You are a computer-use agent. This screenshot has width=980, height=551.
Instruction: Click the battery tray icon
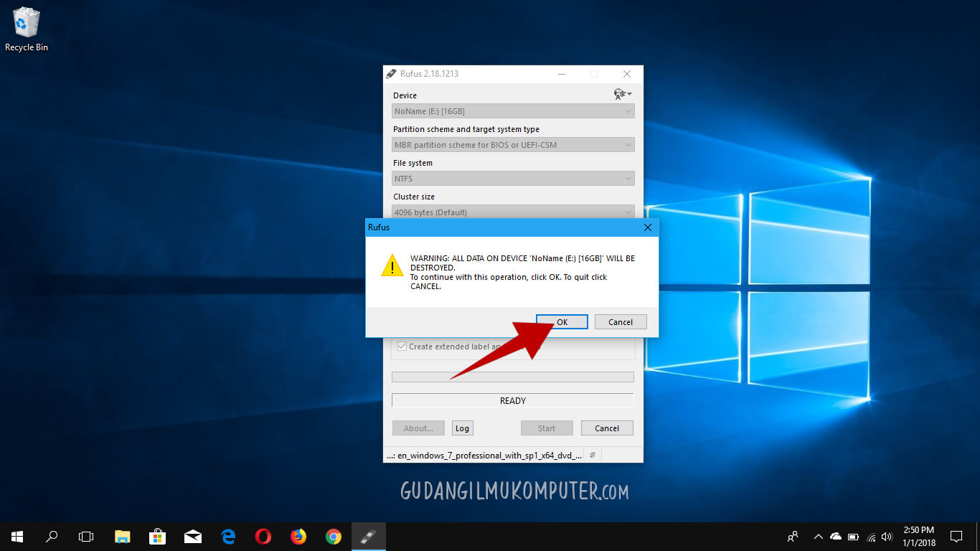click(x=853, y=536)
